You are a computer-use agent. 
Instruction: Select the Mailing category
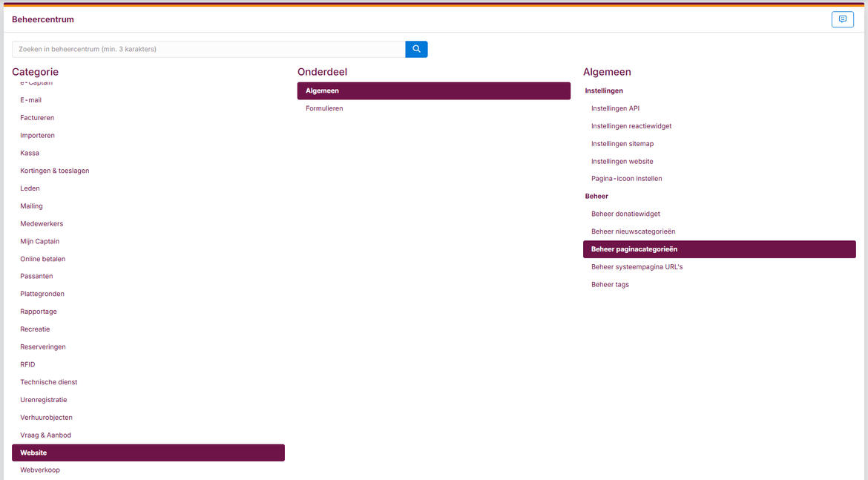click(x=31, y=206)
